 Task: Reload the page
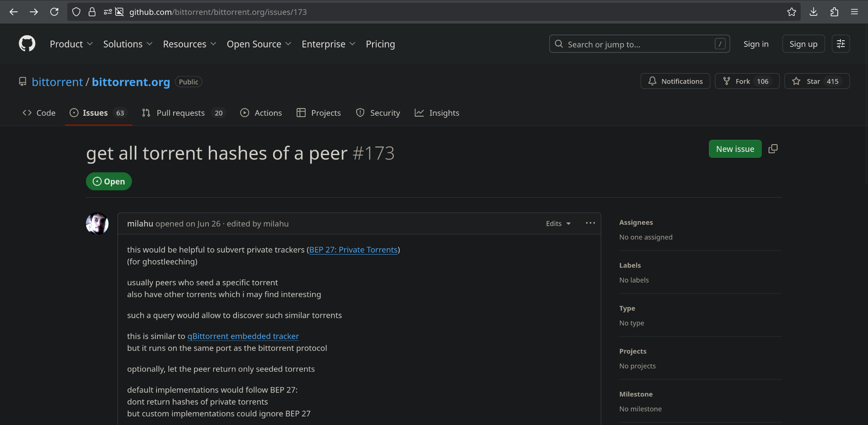click(x=54, y=12)
